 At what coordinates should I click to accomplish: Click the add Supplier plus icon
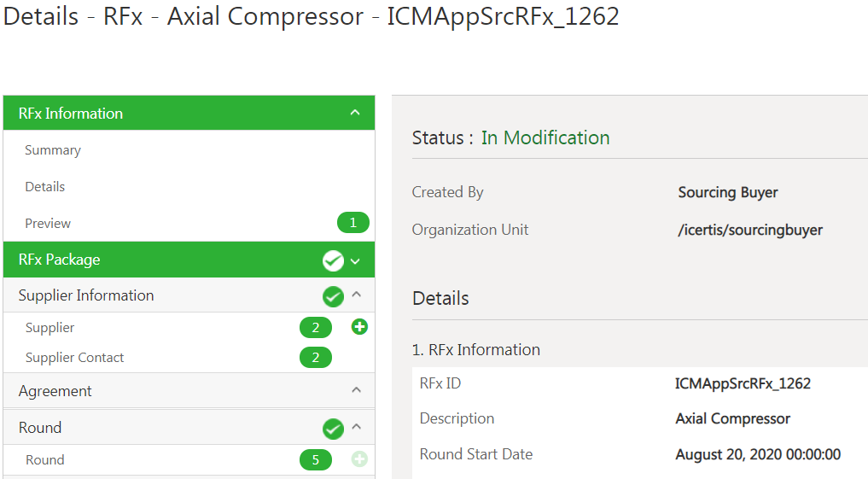click(x=359, y=327)
